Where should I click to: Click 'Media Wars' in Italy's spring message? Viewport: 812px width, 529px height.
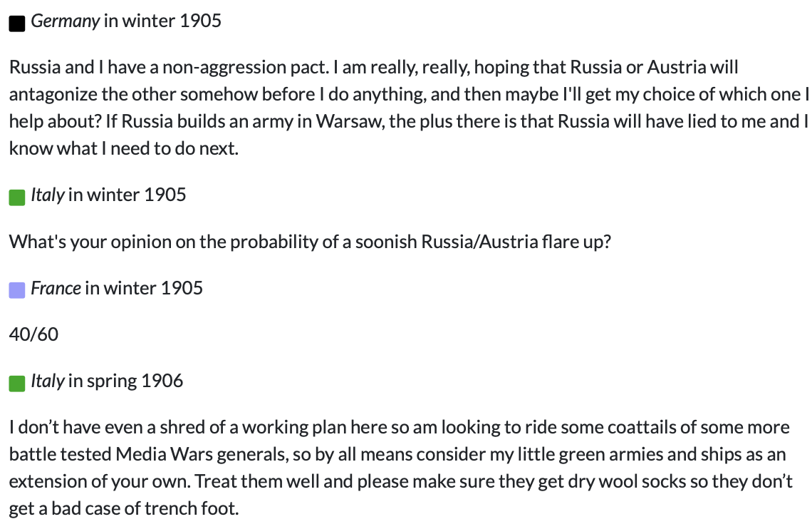pos(164,454)
